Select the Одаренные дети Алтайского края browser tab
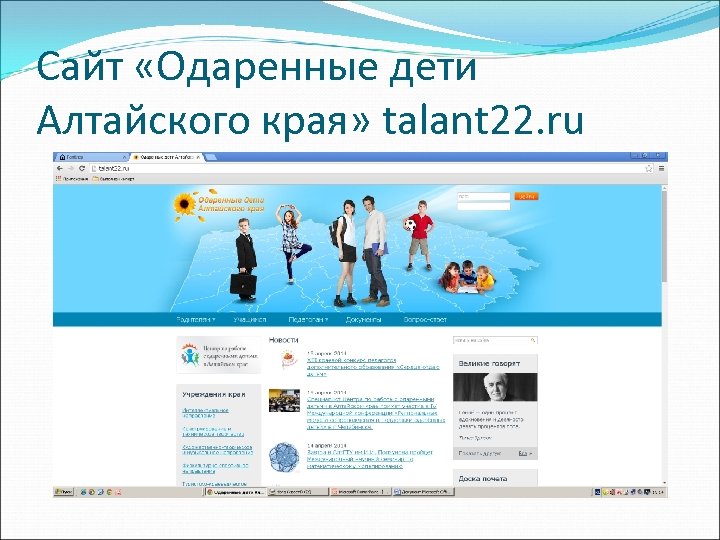 [x=164, y=157]
